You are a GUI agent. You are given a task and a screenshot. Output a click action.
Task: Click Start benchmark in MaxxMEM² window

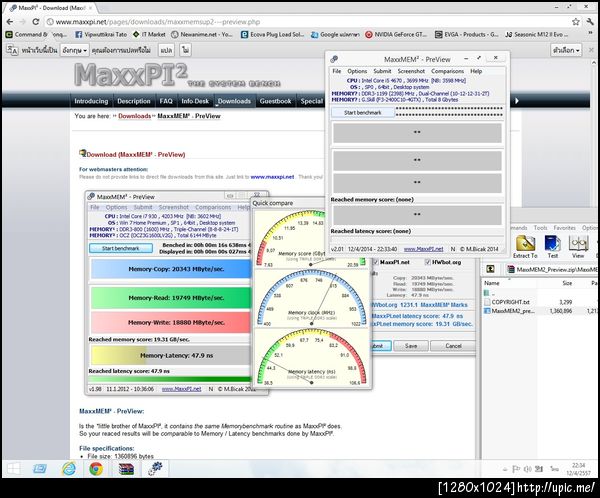tap(362, 113)
